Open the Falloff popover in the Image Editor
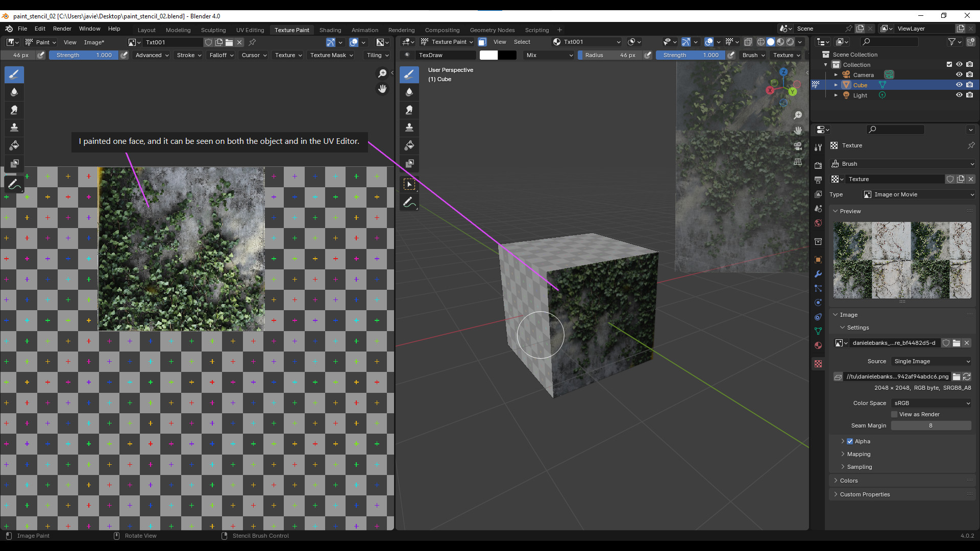This screenshot has height=551, width=980. [222, 55]
